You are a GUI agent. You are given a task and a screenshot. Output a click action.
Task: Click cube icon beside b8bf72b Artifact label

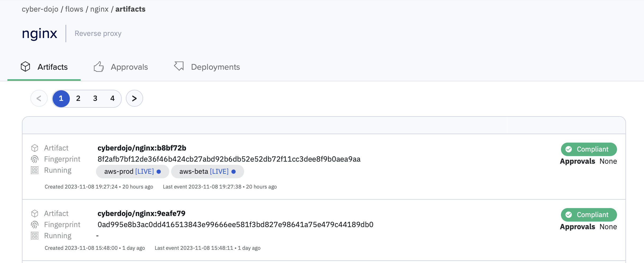click(35, 148)
